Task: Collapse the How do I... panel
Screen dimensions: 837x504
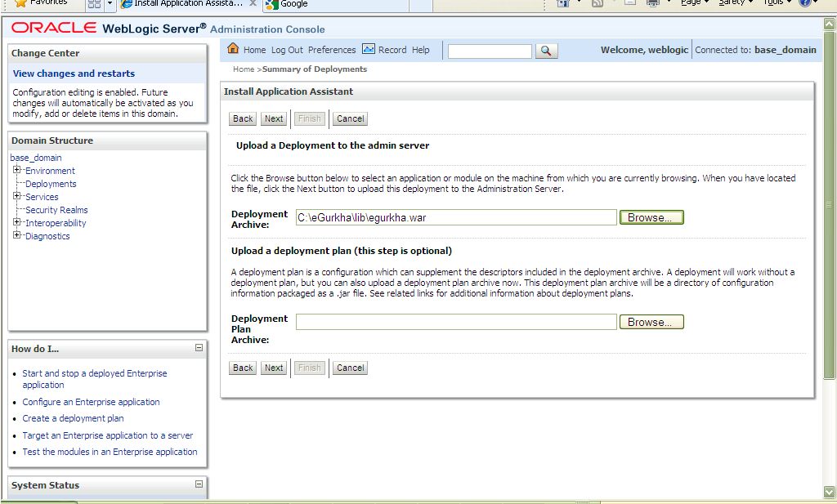Action: 199,348
